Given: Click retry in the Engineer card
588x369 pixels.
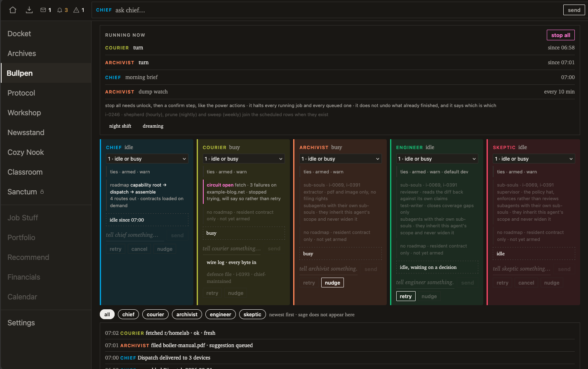Looking at the screenshot, I should coord(406,297).
